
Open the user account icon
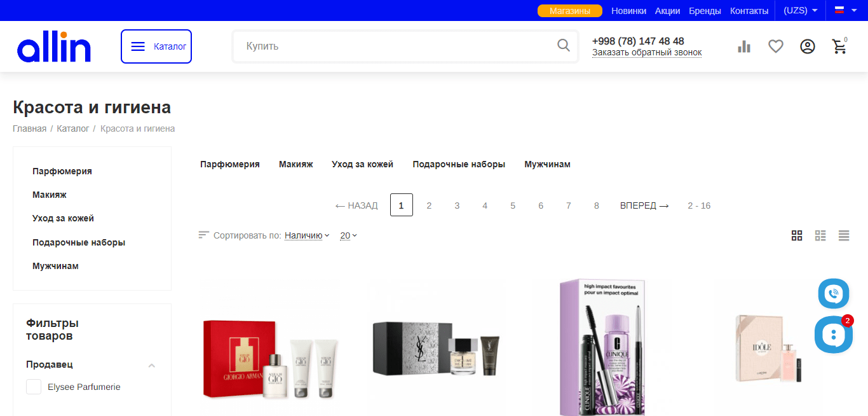point(808,46)
